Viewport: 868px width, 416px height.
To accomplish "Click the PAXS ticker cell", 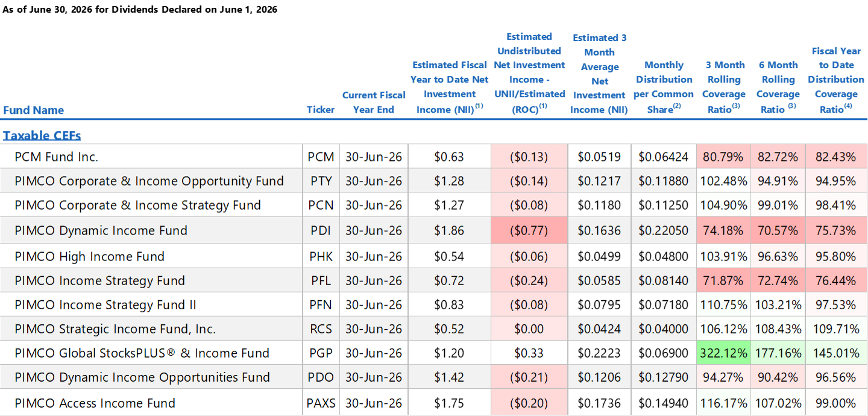I will click(x=321, y=403).
